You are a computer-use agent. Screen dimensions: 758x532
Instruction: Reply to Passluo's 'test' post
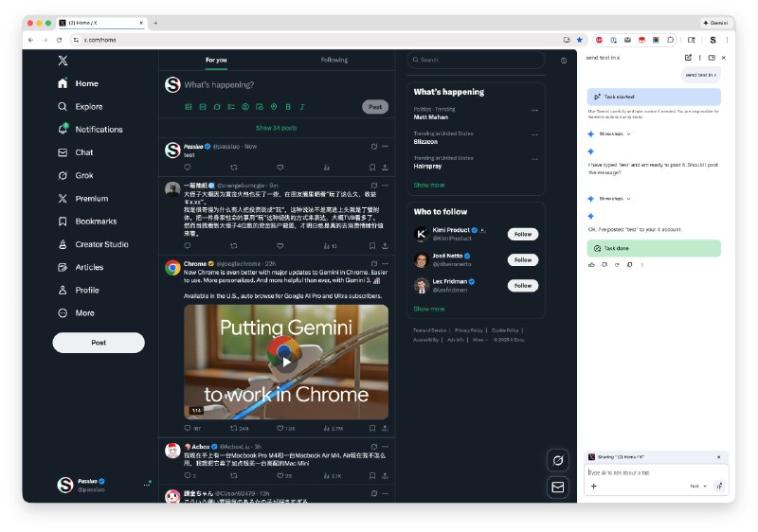pos(188,168)
